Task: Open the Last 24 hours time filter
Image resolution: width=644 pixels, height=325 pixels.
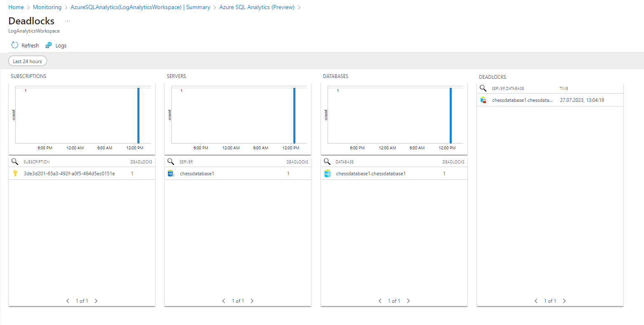Action: click(x=28, y=61)
